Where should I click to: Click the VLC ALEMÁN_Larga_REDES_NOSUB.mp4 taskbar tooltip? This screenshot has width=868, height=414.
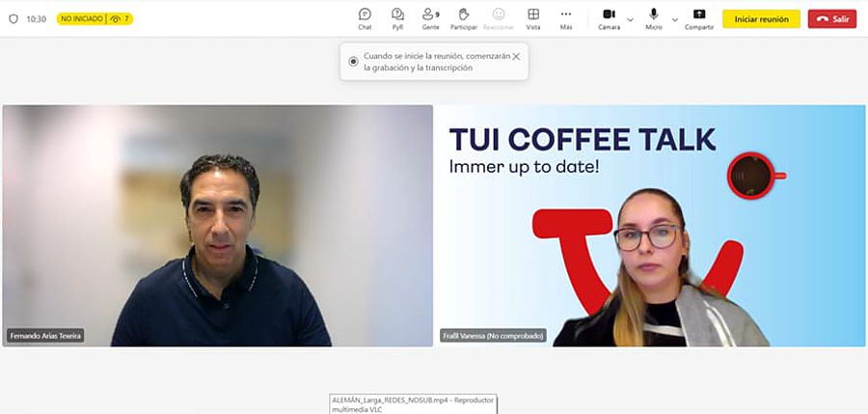pyautogui.click(x=413, y=404)
